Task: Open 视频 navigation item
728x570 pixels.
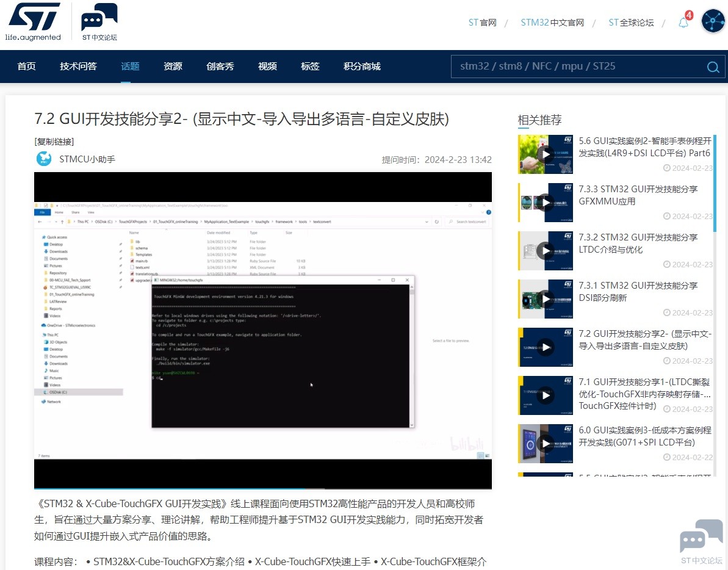Action: (x=267, y=67)
